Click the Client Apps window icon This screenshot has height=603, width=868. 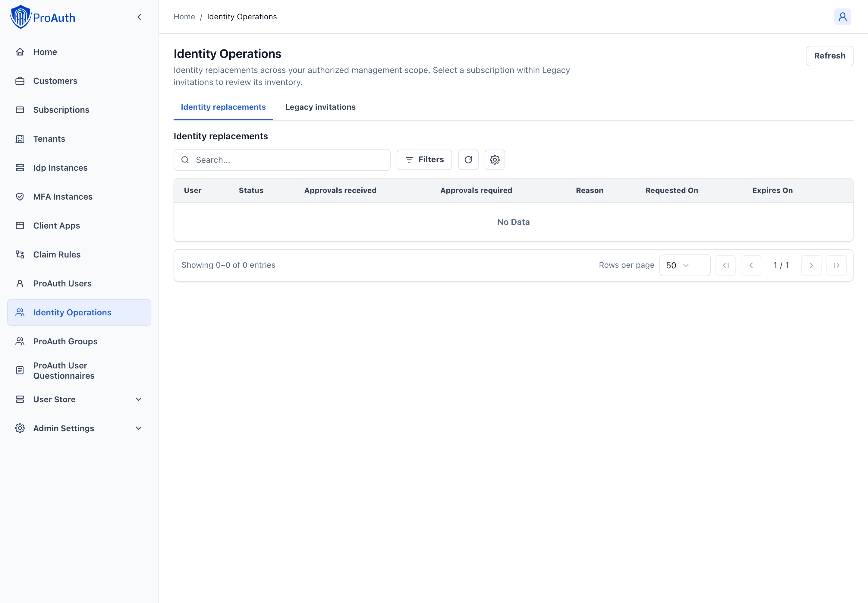[x=20, y=226]
